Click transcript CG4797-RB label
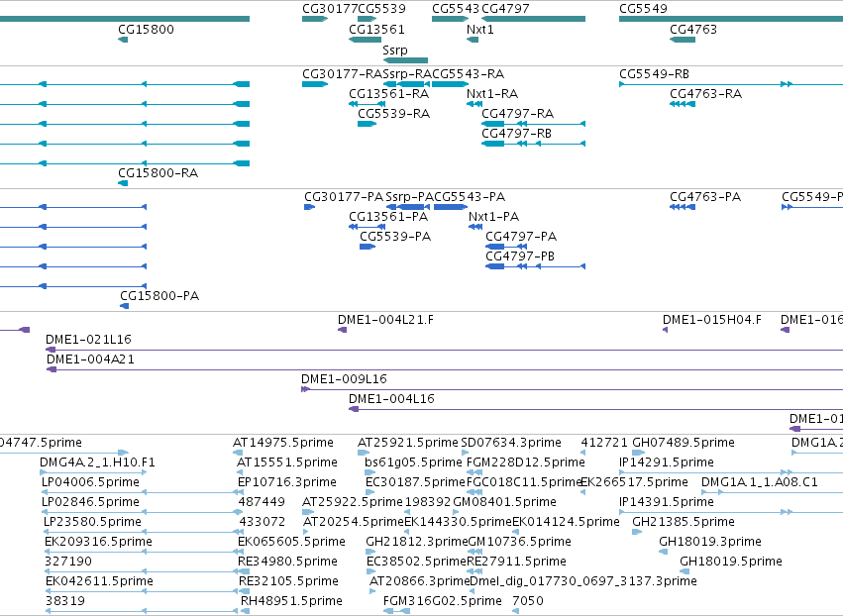Screen dimensions: 843x616 click(x=517, y=134)
